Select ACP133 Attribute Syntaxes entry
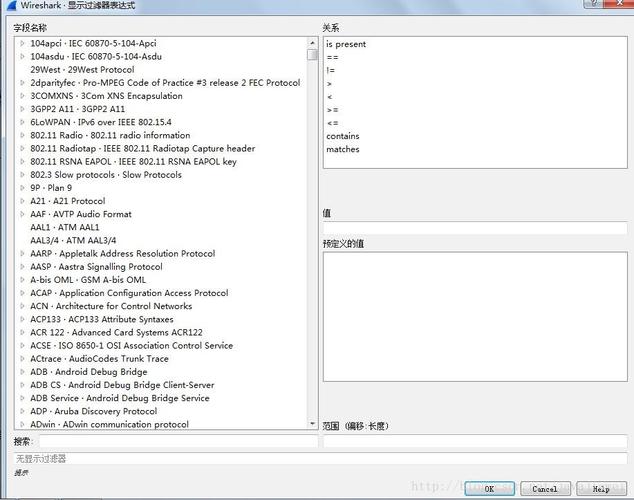The image size is (634, 500). pos(102,319)
